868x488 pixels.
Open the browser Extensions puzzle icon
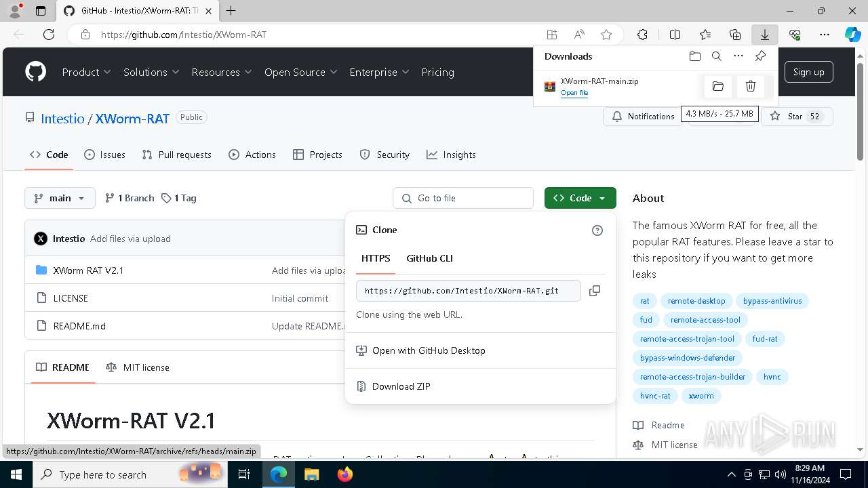[642, 35]
